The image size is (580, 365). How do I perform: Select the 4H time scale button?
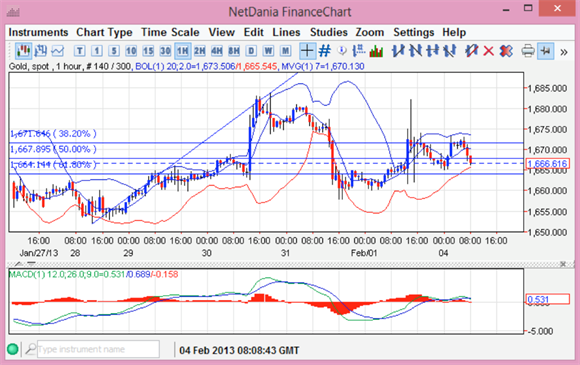pyautogui.click(x=217, y=51)
